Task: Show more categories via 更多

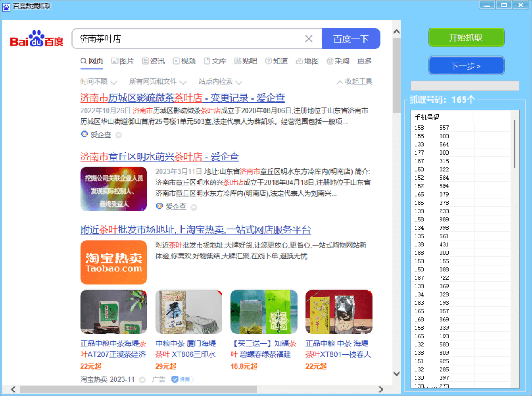Action: click(x=364, y=61)
